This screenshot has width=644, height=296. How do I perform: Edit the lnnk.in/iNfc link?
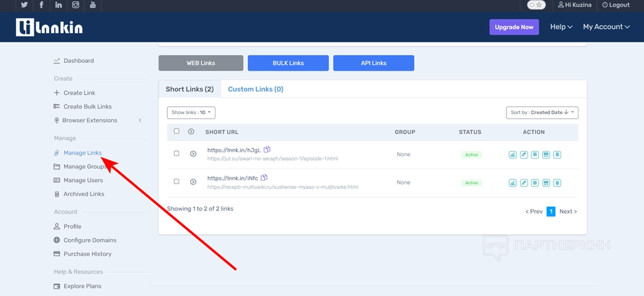coord(524,183)
